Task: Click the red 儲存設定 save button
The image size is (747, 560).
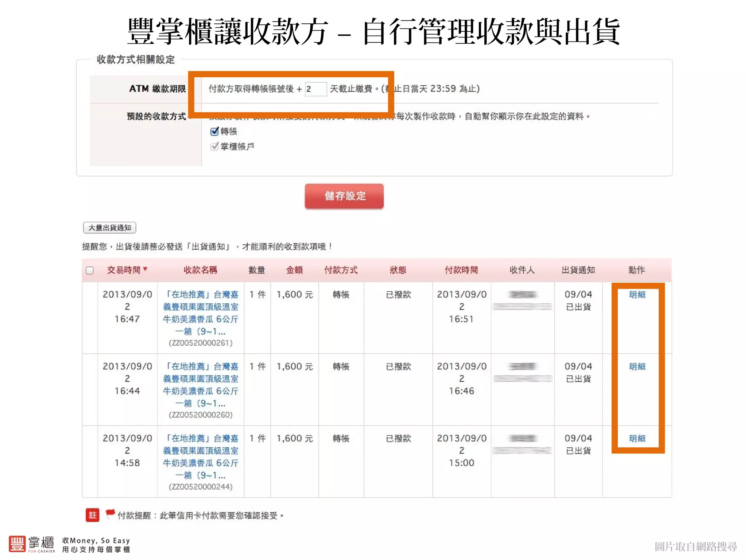Action: pyautogui.click(x=344, y=196)
